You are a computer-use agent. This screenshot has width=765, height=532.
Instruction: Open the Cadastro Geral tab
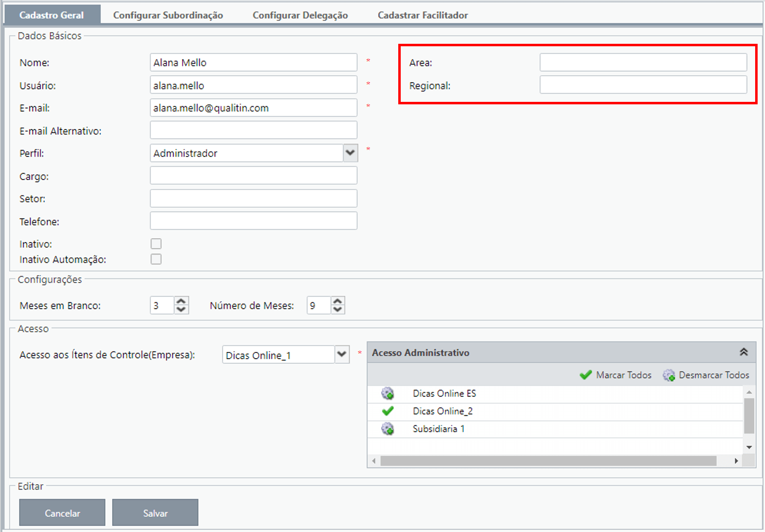tap(52, 15)
